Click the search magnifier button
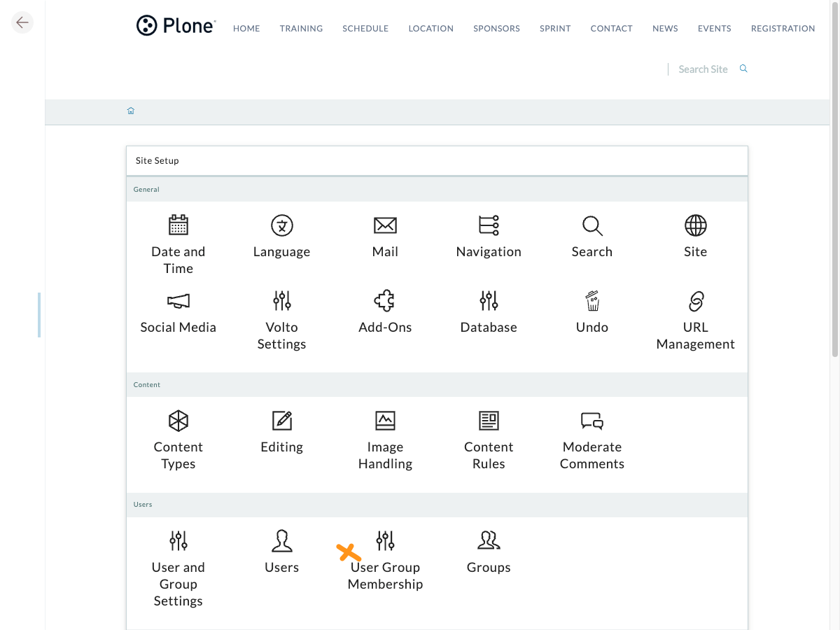The image size is (840, 630). 743,69
